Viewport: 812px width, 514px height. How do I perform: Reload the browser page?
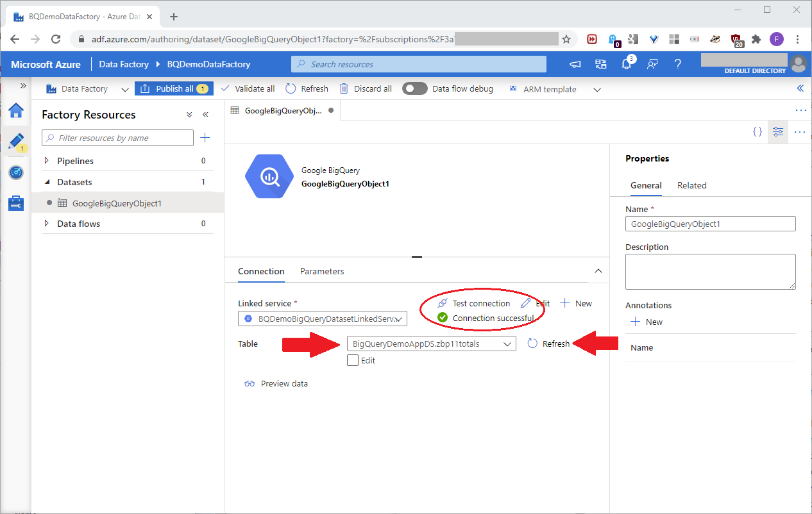(56, 39)
